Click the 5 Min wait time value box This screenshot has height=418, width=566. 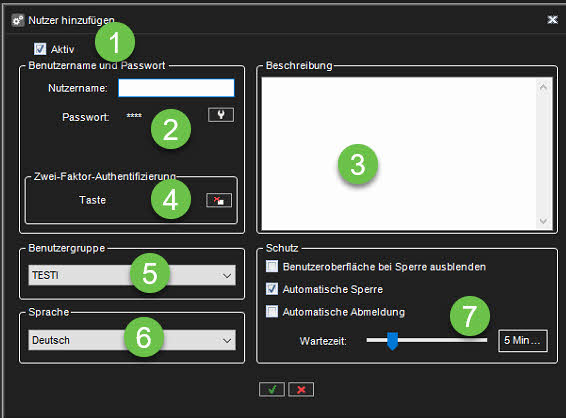(523, 340)
